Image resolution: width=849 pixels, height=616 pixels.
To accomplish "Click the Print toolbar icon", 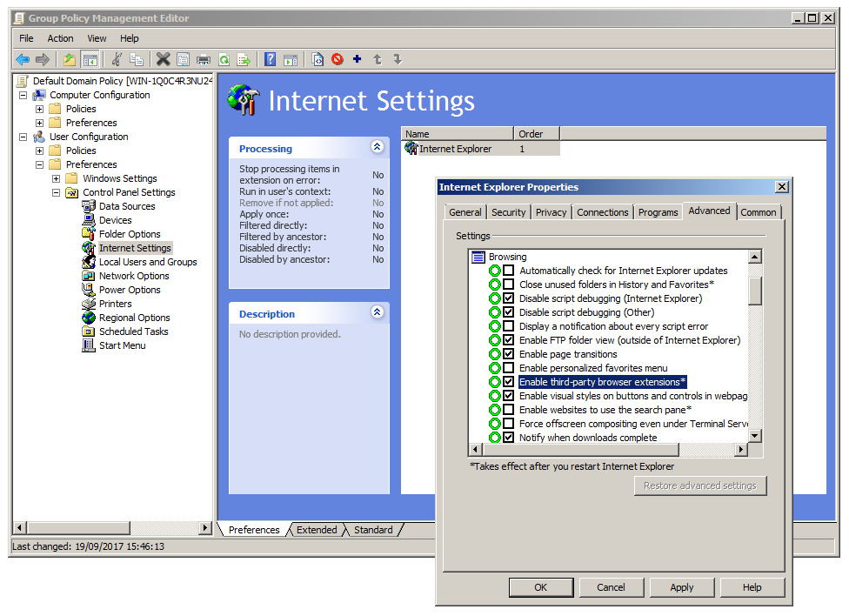I will click(204, 59).
